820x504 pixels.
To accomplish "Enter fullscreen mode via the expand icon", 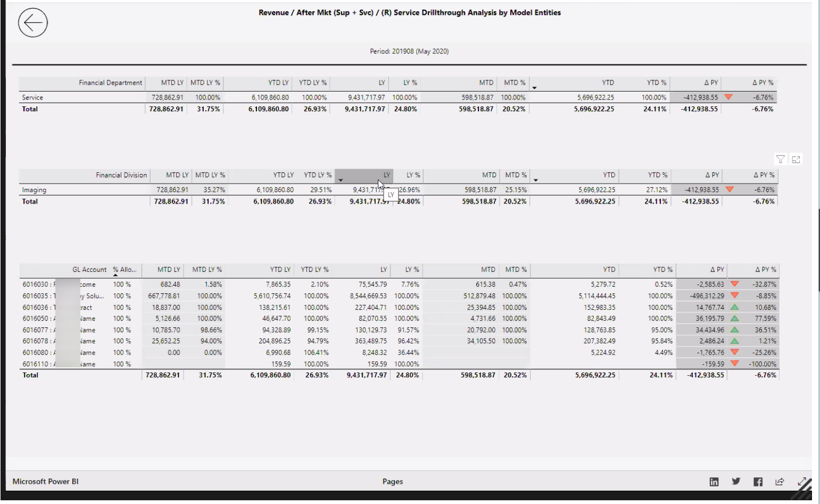I will 802,482.
